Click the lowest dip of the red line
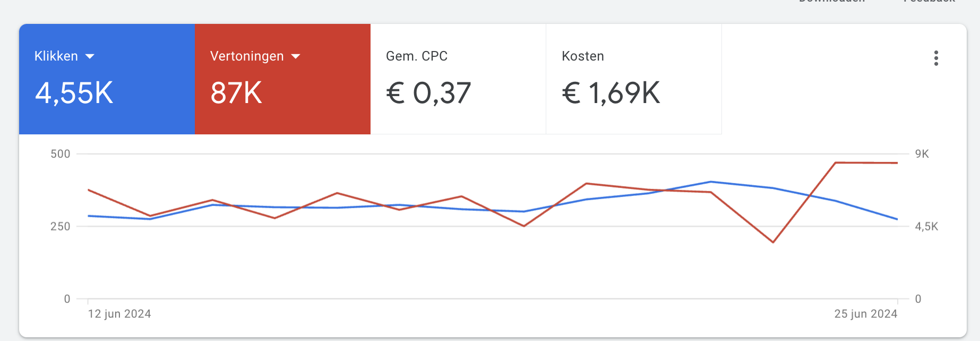Screen dimensions: 980x341 (x=773, y=242)
